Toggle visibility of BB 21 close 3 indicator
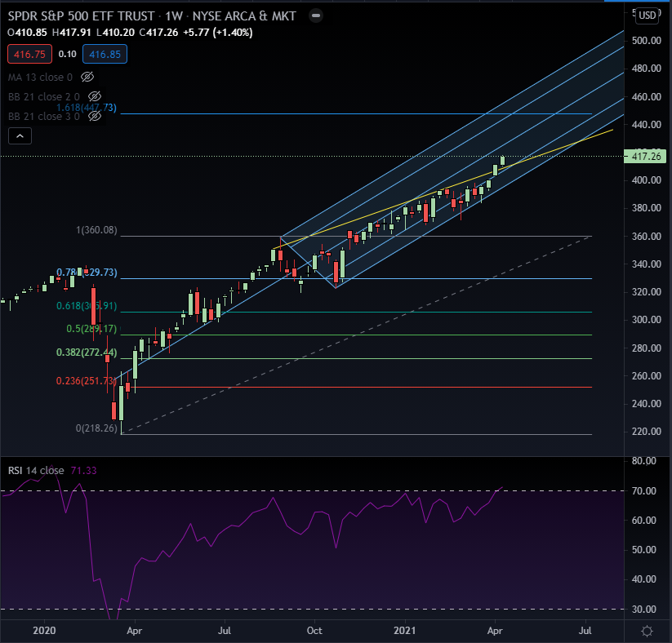672x643 pixels. click(95, 116)
